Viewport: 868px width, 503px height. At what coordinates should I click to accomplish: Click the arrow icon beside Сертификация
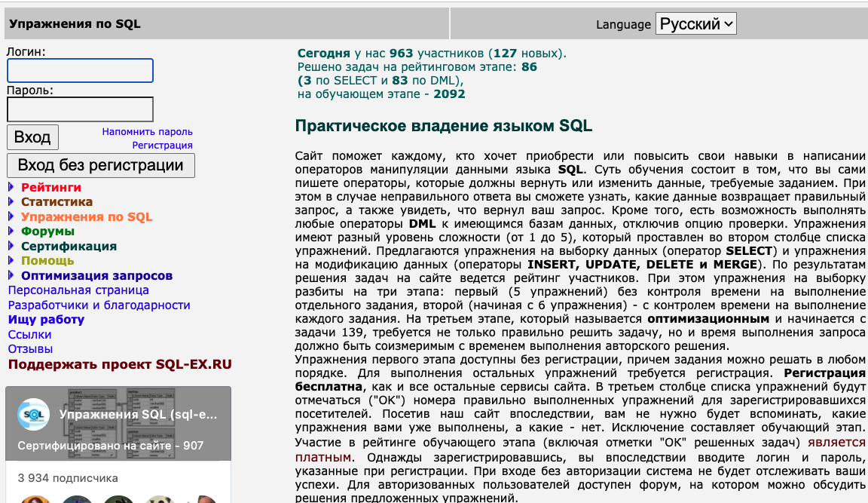(x=11, y=246)
